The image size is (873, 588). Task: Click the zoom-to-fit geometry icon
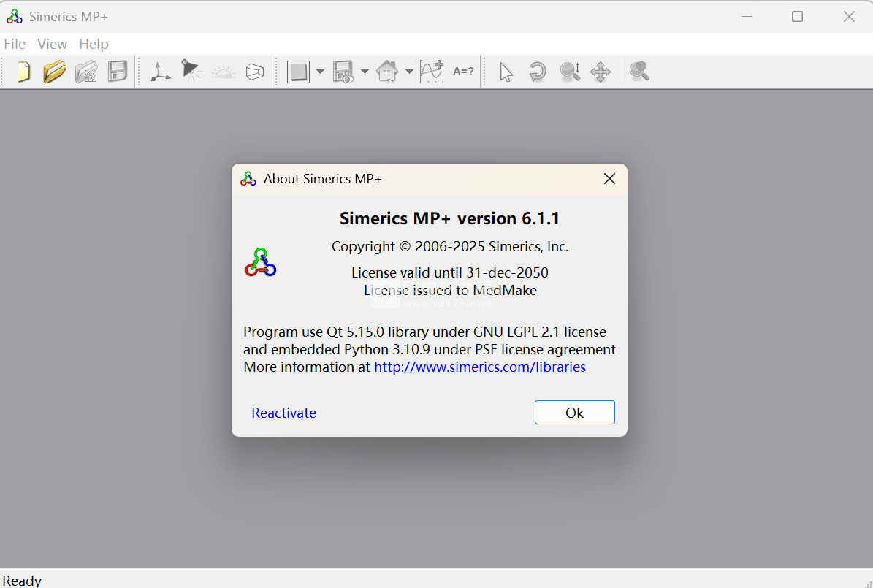tap(639, 72)
